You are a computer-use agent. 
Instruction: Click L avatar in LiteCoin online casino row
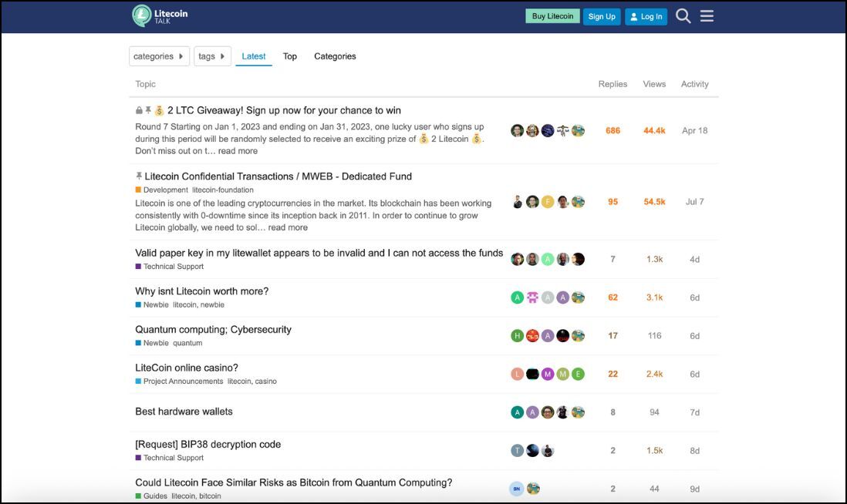[518, 374]
